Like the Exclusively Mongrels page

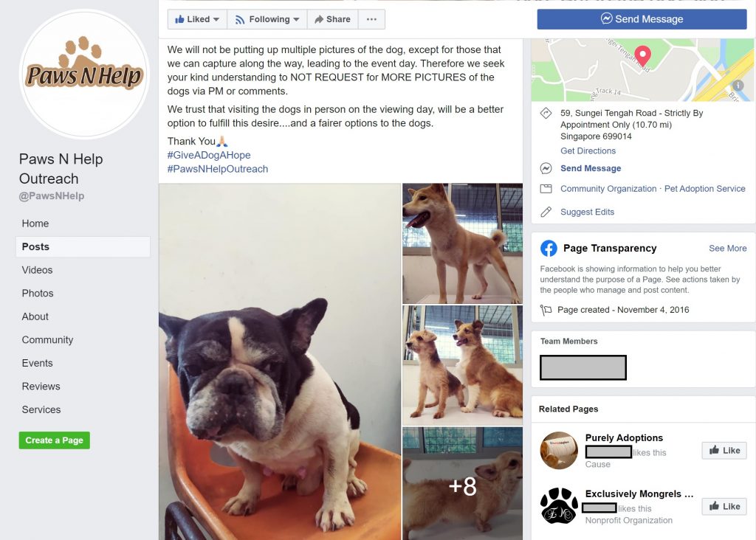point(724,506)
